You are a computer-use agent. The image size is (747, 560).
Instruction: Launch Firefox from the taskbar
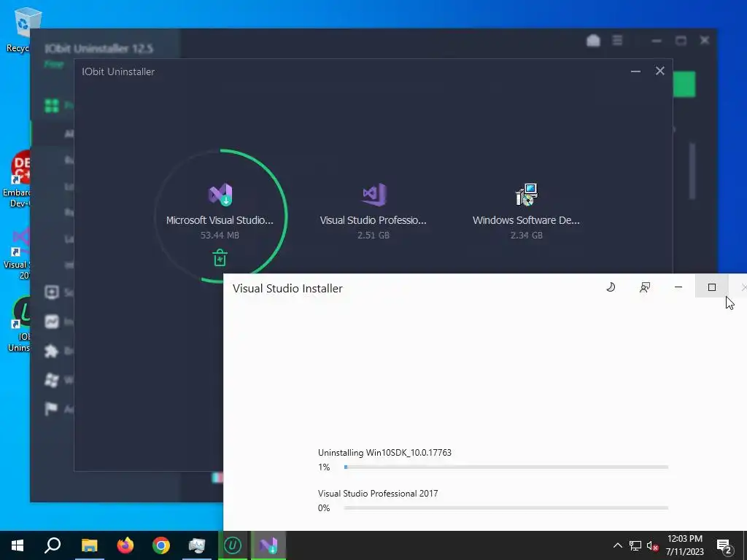tap(125, 545)
